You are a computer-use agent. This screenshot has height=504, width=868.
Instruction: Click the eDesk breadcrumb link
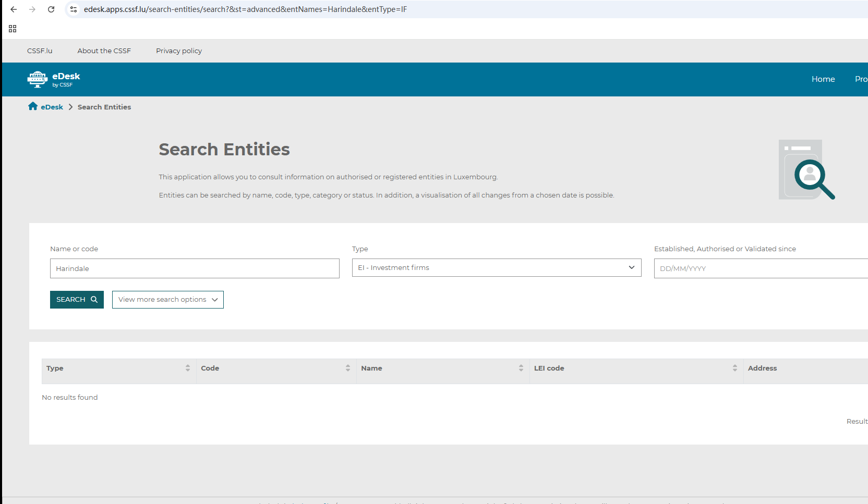(52, 107)
